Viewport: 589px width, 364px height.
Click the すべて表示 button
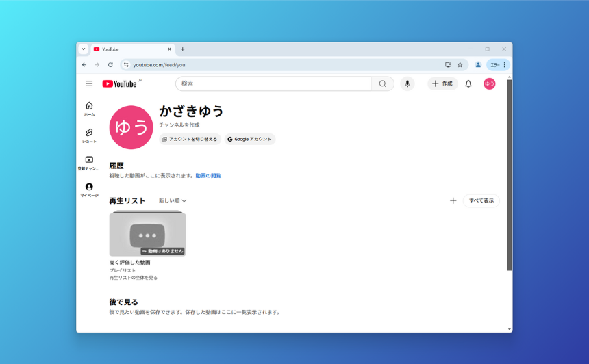click(481, 200)
